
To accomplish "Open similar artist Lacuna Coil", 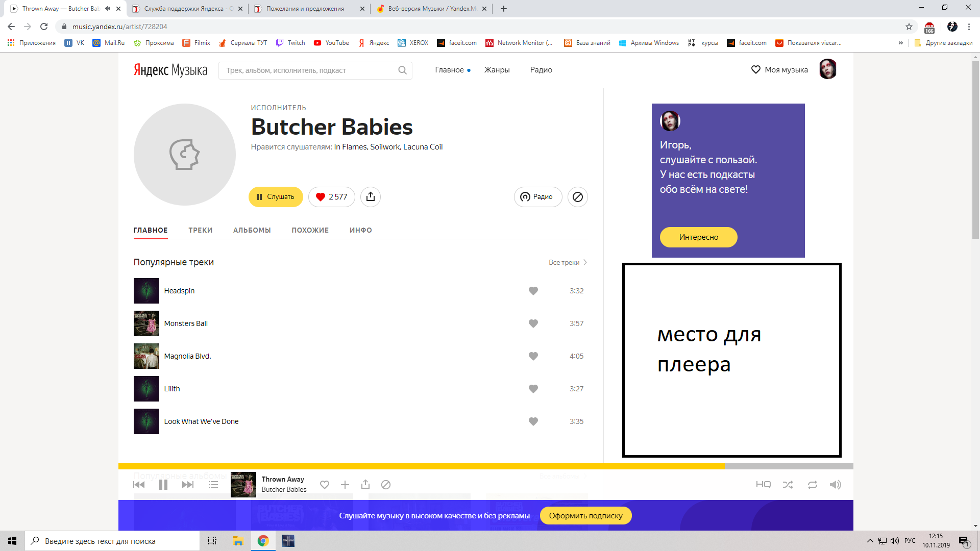I will pos(423,147).
